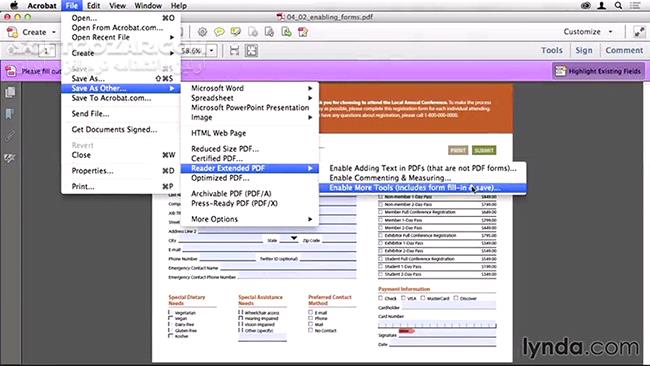This screenshot has width=650, height=366.
Task: Click the purple form document icon in message bar
Action: [11, 71]
